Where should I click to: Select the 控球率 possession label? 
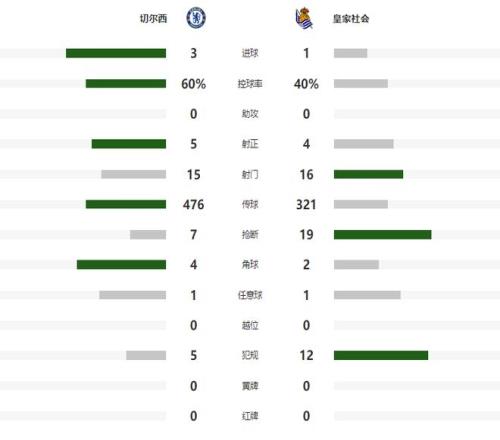pos(250,84)
